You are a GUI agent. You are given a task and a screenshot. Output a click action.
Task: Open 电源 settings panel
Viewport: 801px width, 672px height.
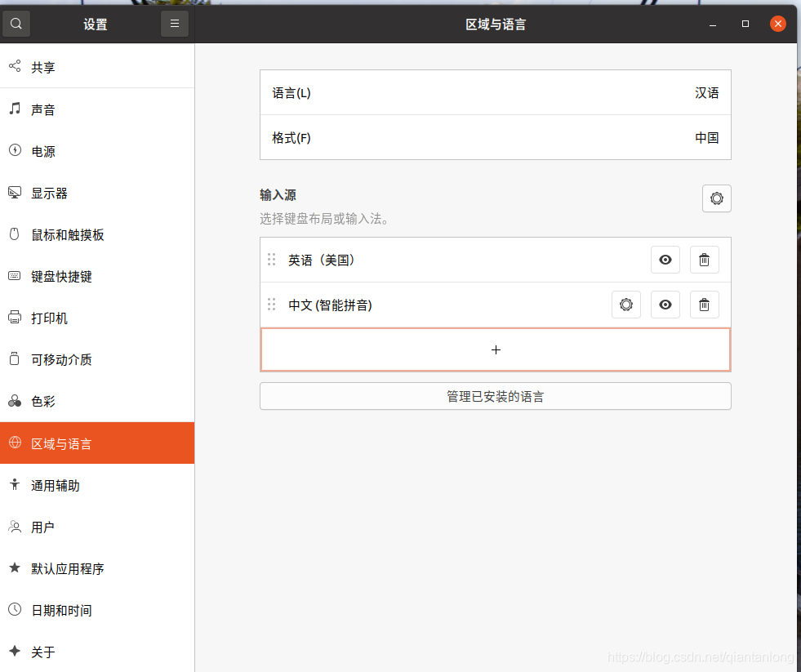[97, 151]
